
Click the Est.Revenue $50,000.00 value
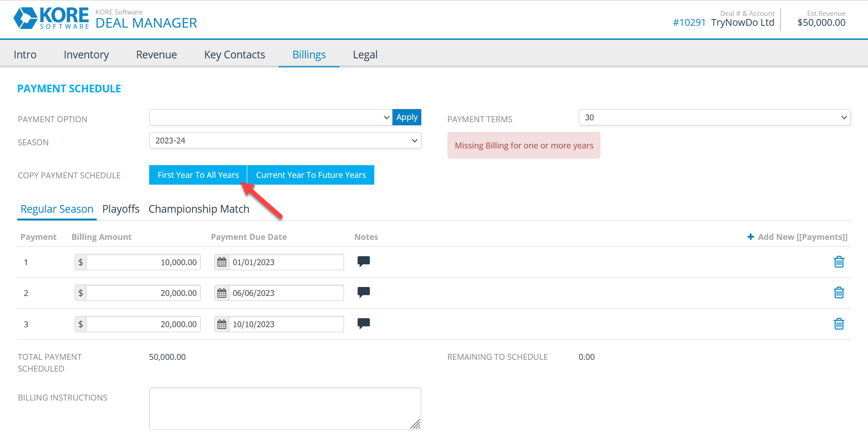[x=821, y=23]
